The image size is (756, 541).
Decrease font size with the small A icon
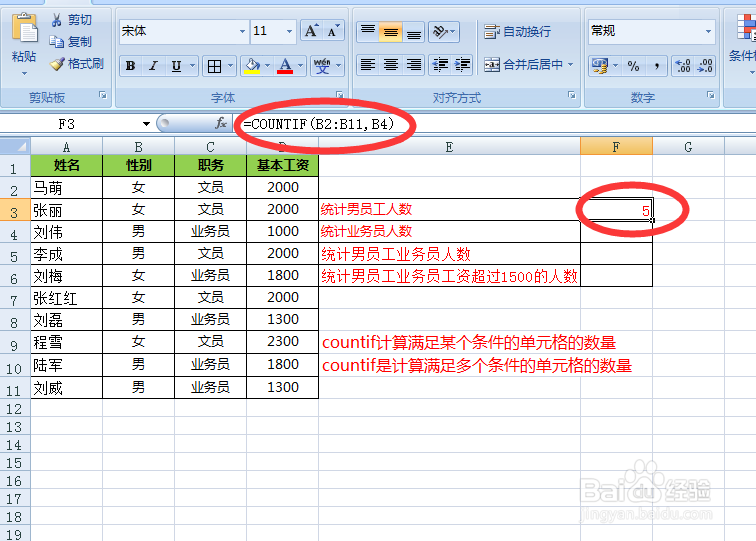click(333, 31)
